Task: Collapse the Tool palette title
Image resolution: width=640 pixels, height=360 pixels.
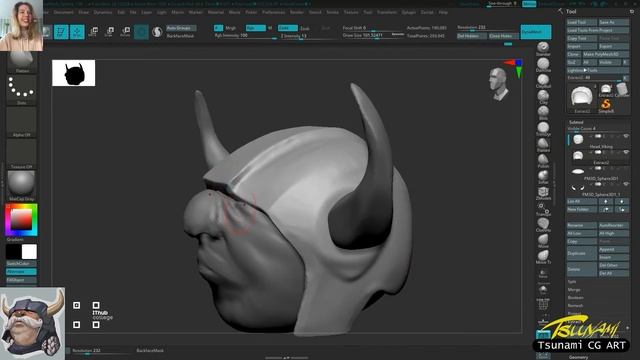Action: click(571, 11)
